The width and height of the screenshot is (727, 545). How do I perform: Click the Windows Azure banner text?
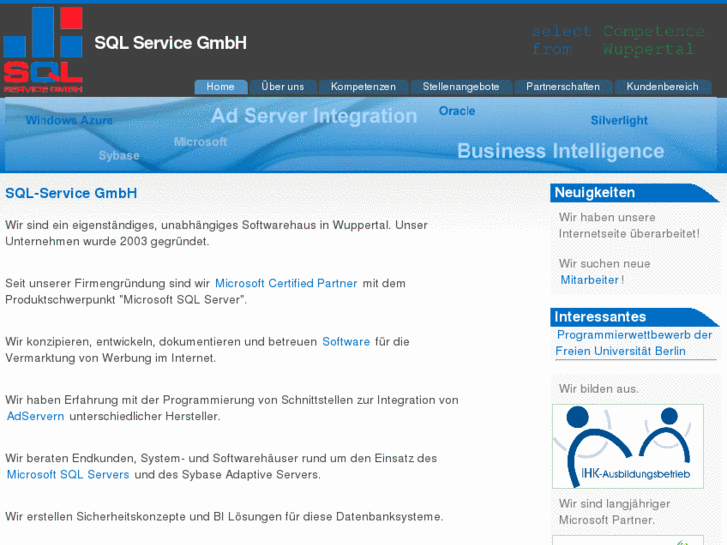69,121
